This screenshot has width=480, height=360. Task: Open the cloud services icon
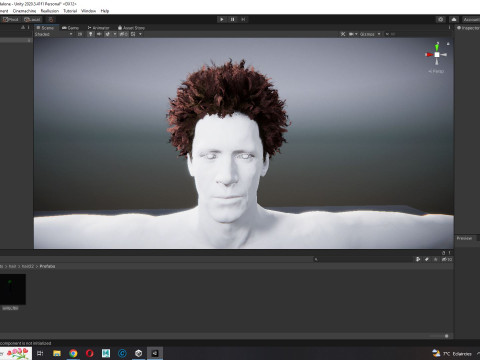pyautogui.click(x=454, y=19)
